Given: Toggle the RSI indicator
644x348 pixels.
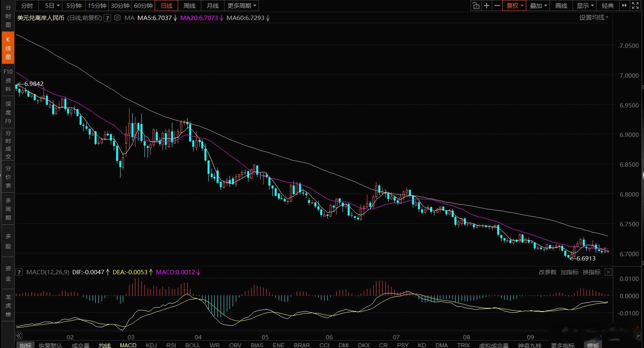Looking at the screenshot, I should [171, 345].
